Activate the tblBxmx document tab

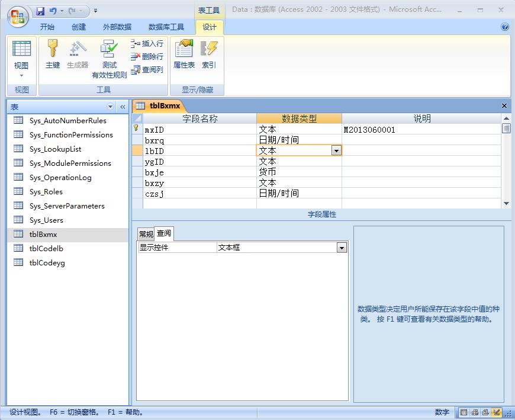pyautogui.click(x=159, y=106)
